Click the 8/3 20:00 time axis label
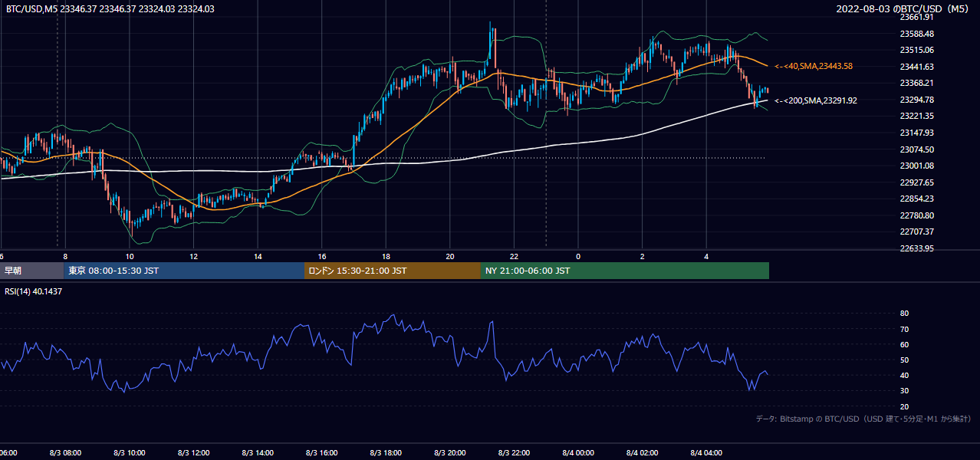 [x=450, y=453]
